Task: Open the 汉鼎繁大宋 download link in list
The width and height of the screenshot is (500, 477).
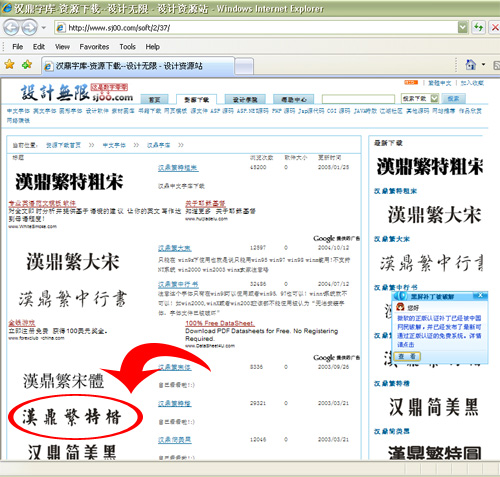Action: (175, 248)
